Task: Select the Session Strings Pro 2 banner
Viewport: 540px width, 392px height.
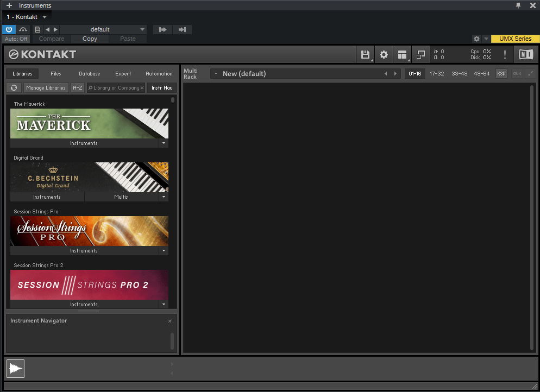Action: tap(89, 284)
